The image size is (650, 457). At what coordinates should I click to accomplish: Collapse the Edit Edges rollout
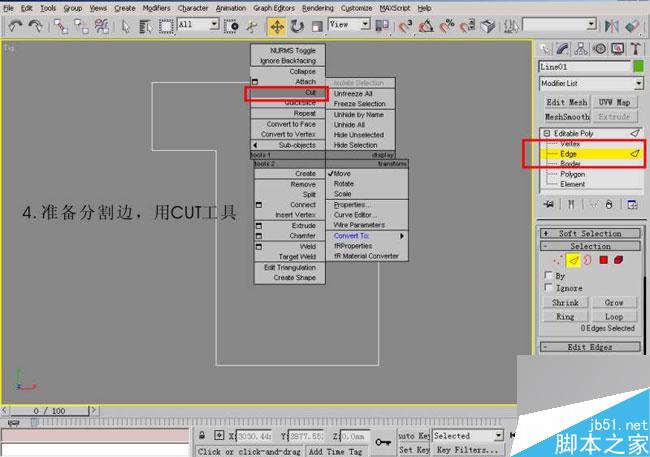pyautogui.click(x=590, y=347)
